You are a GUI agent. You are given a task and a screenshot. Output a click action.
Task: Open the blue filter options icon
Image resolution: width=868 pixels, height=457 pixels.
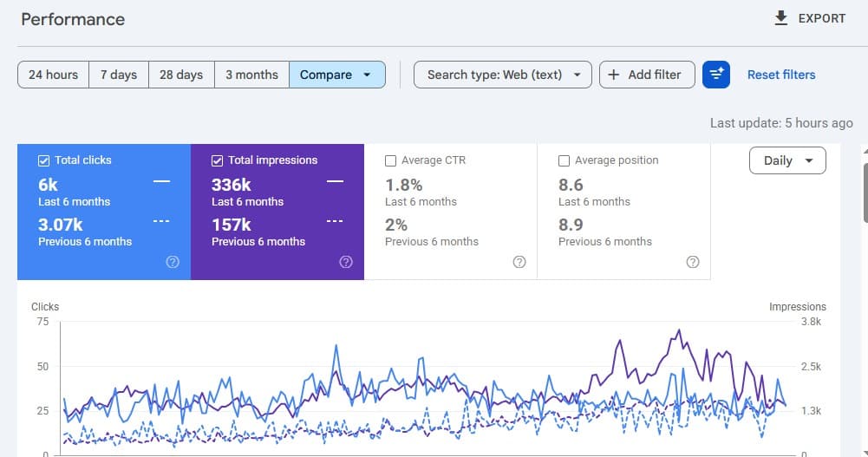[715, 75]
